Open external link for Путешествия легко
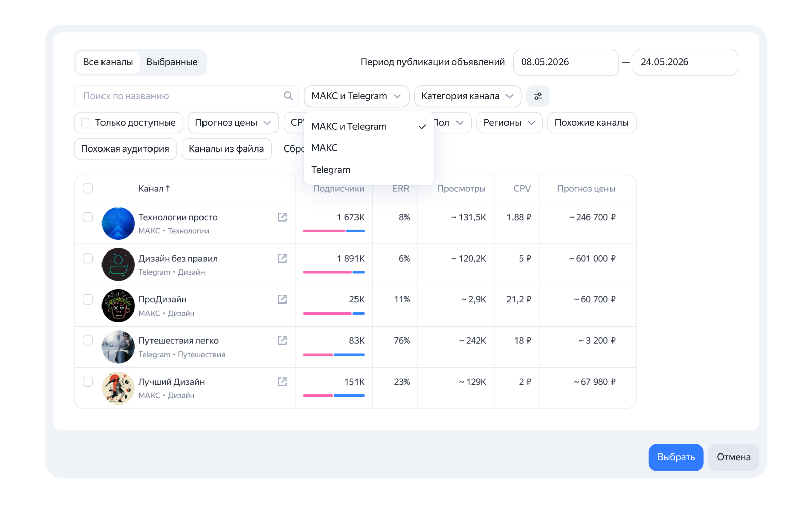The height and width of the screenshot is (505, 812). point(282,340)
